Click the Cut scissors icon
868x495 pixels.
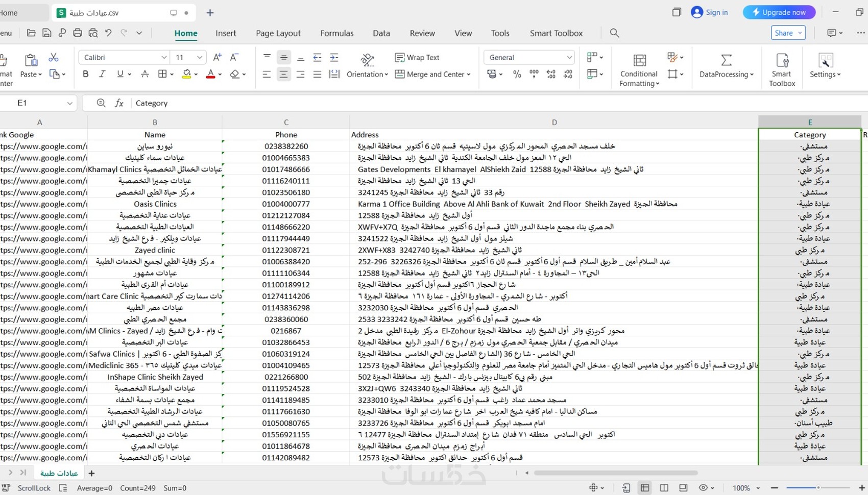54,58
